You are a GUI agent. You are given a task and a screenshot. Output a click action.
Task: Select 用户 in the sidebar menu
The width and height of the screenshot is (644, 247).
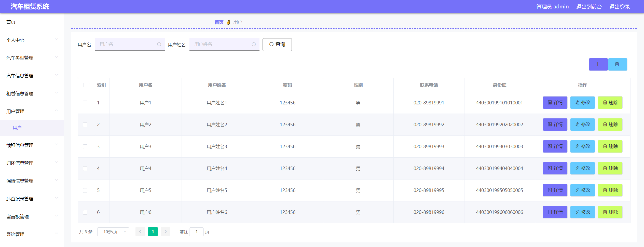18,127
